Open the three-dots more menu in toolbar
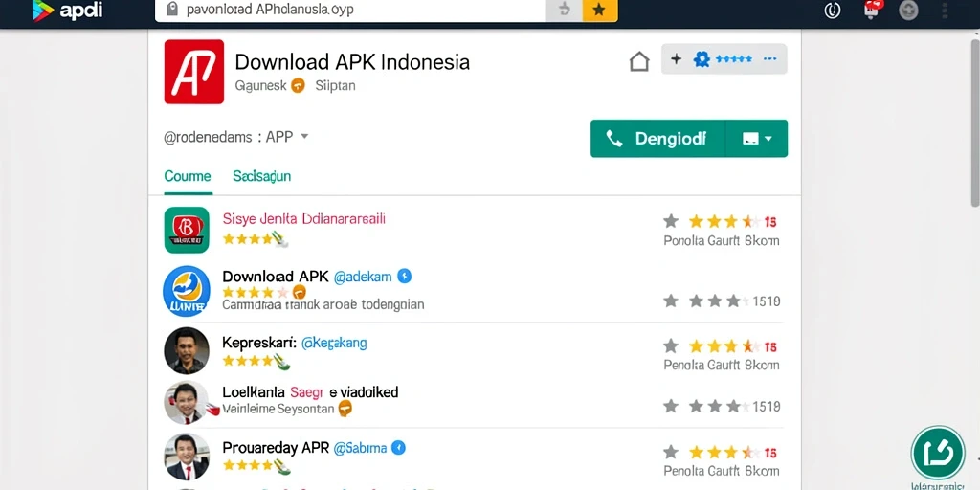 pos(770,59)
